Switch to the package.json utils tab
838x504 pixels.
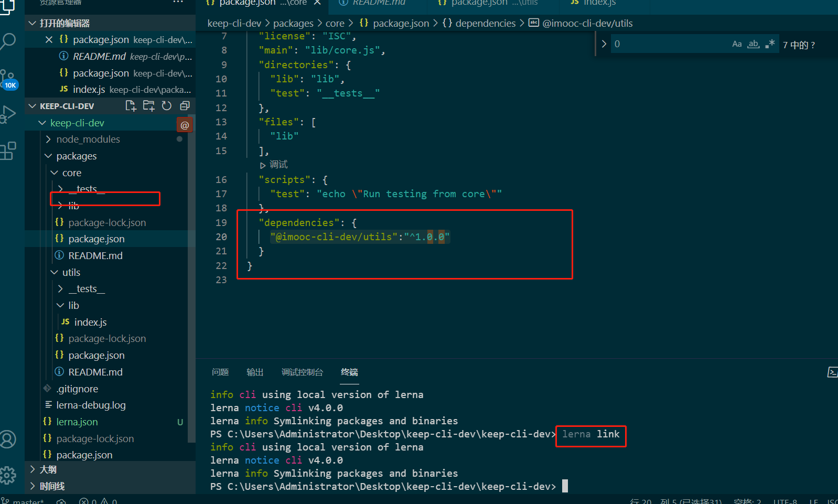click(x=494, y=3)
